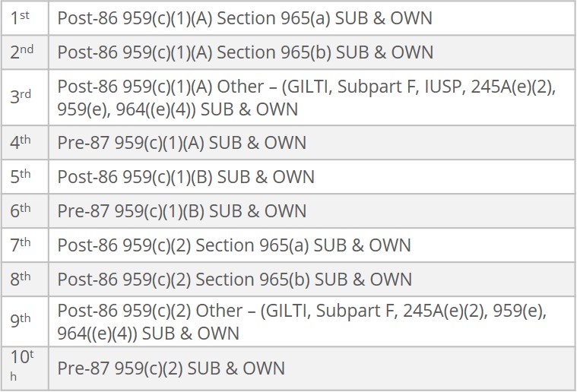
Task: Click the 1st ordinal cell
Action: [x=21, y=18]
